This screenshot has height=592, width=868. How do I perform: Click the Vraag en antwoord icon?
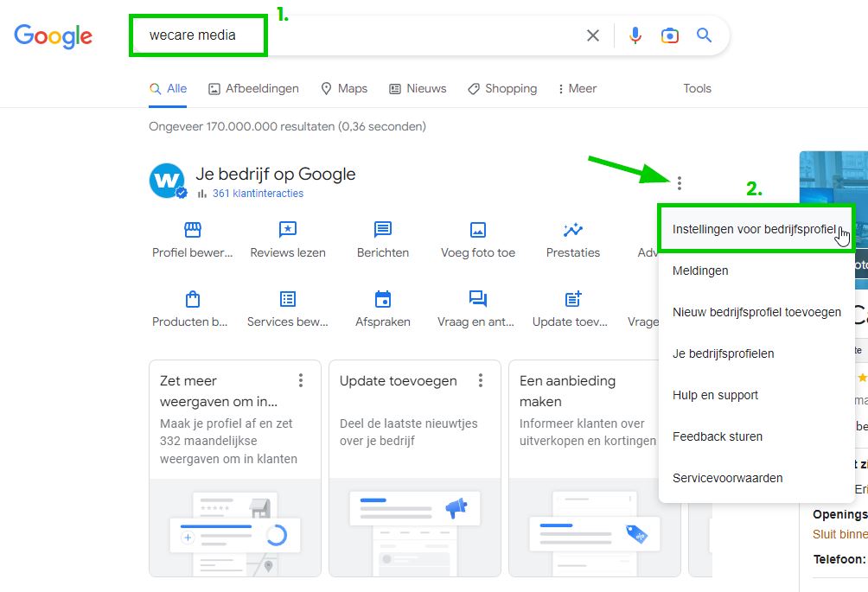click(478, 299)
